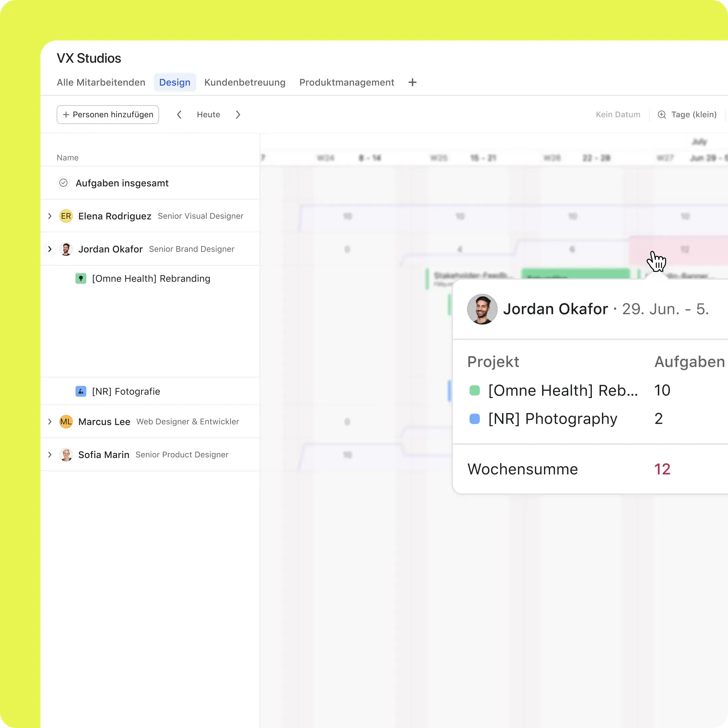Open the Produktmanagement tab
The height and width of the screenshot is (728, 728).
coord(346,82)
